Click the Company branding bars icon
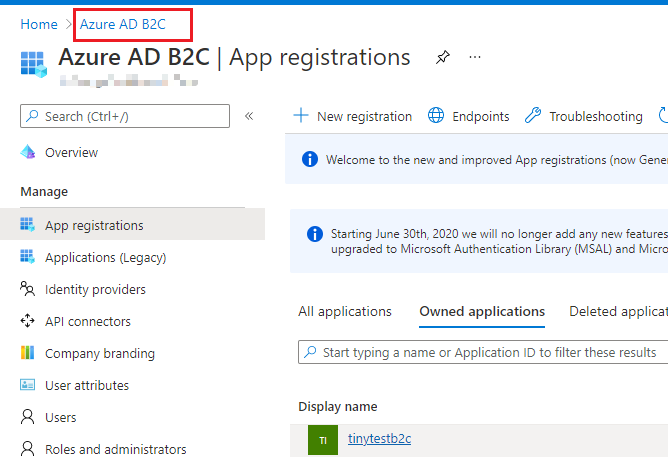The width and height of the screenshot is (668, 458). pos(28,352)
